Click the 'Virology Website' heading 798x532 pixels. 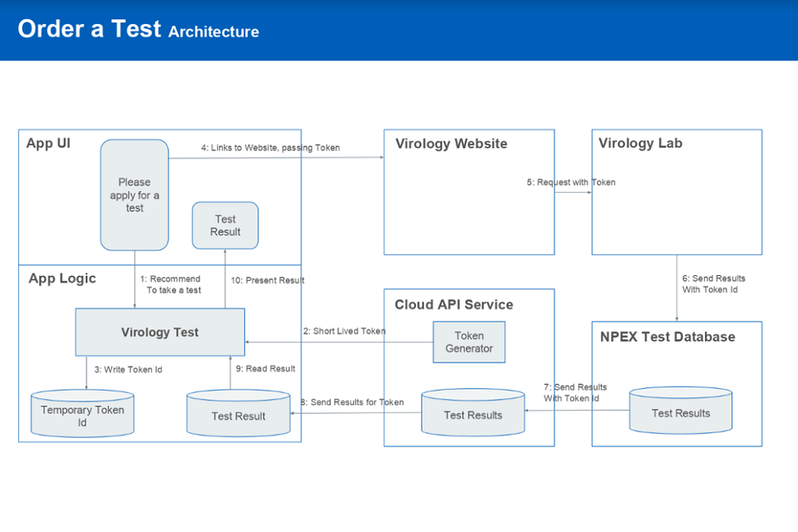coord(451,144)
